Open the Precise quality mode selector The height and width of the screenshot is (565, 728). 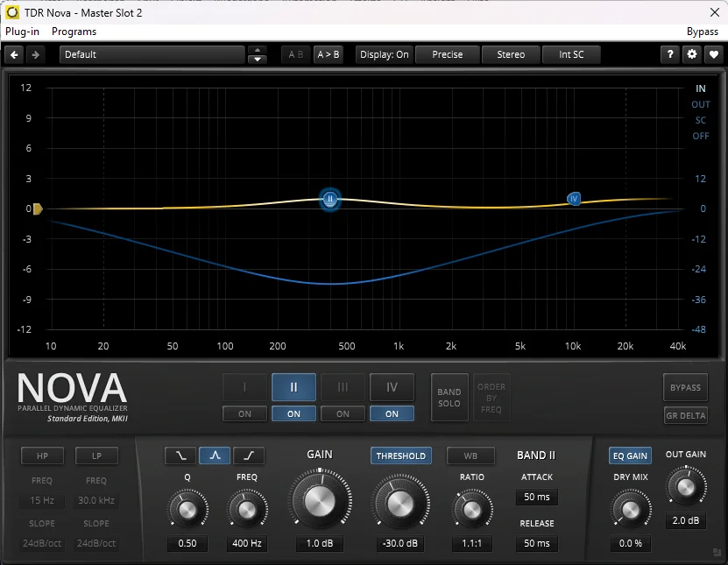pos(448,55)
